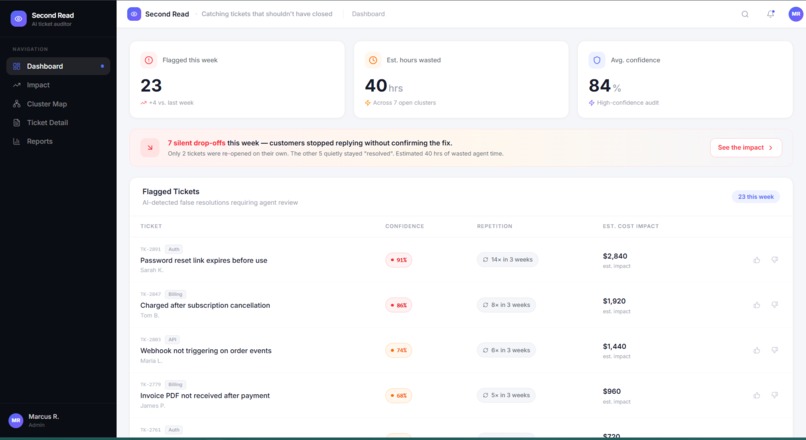Thumbs up the Invoice PDF ticket
Viewport: 806px width, 440px height.
757,395
